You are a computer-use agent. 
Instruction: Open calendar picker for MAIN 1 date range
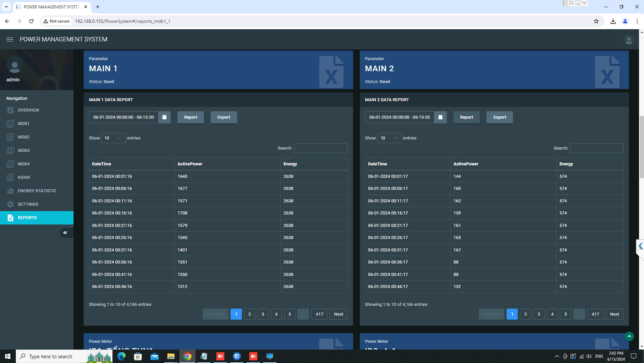pyautogui.click(x=164, y=117)
